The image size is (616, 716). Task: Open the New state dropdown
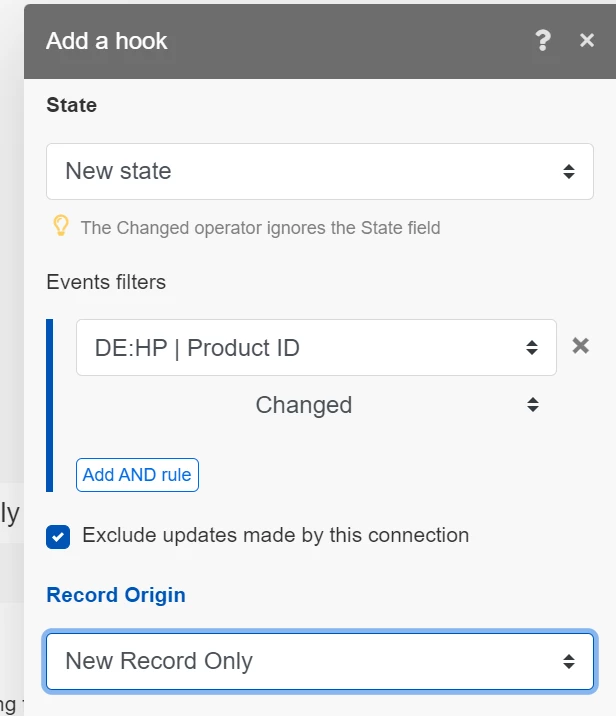(x=300, y=171)
